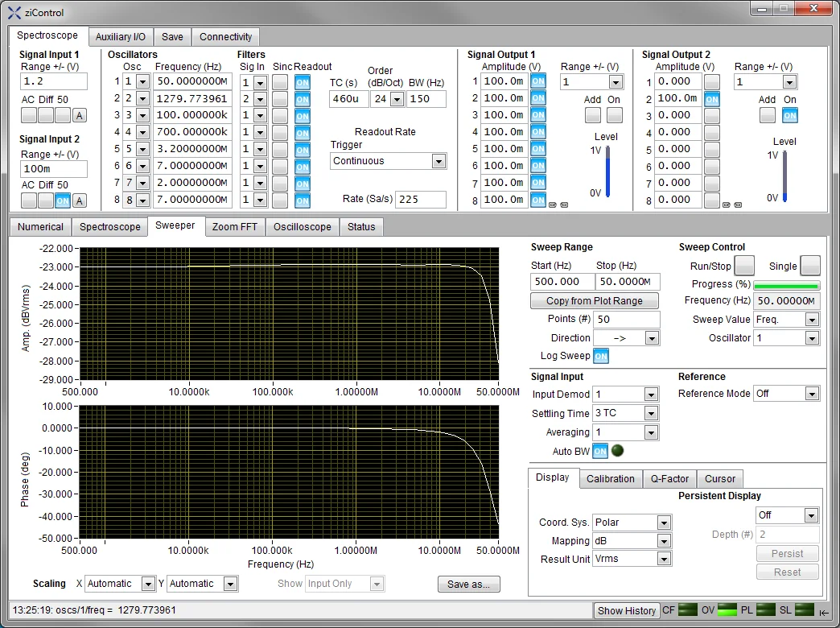Screen dimensions: 840x628
Task: Open Mapping dB dropdown
Action: pos(664,541)
